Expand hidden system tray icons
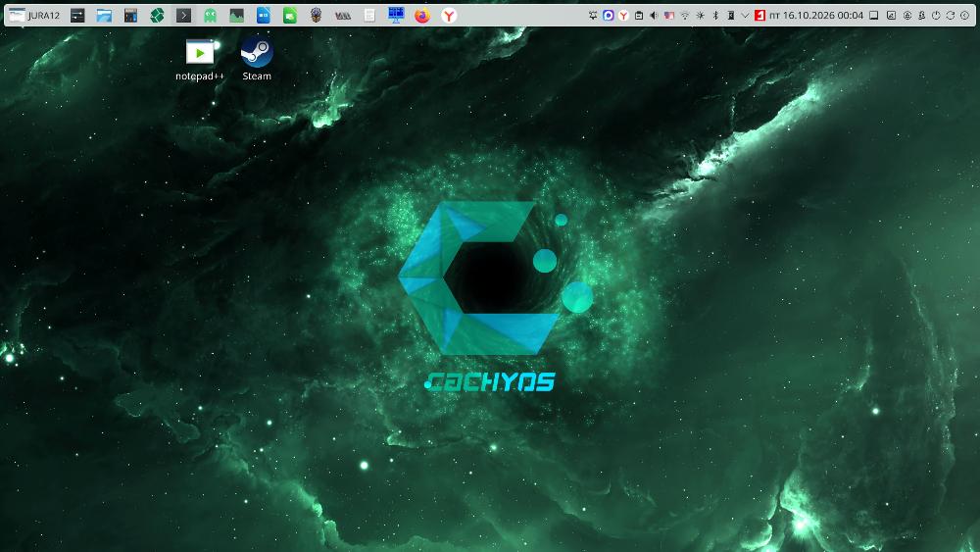980x552 pixels. [745, 15]
